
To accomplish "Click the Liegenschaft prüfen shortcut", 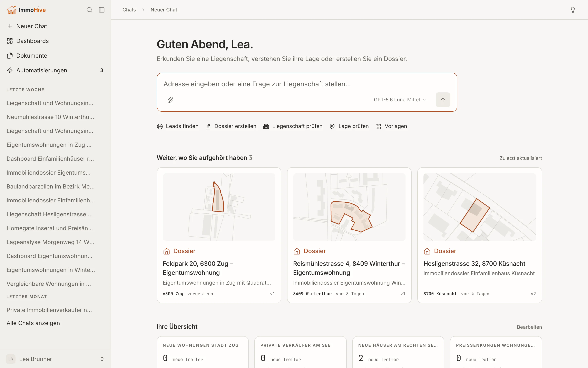I will (x=293, y=126).
